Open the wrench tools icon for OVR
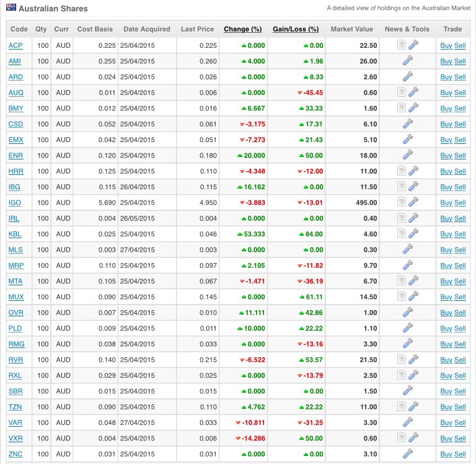Image resolution: width=476 pixels, height=464 pixels. 408,312
